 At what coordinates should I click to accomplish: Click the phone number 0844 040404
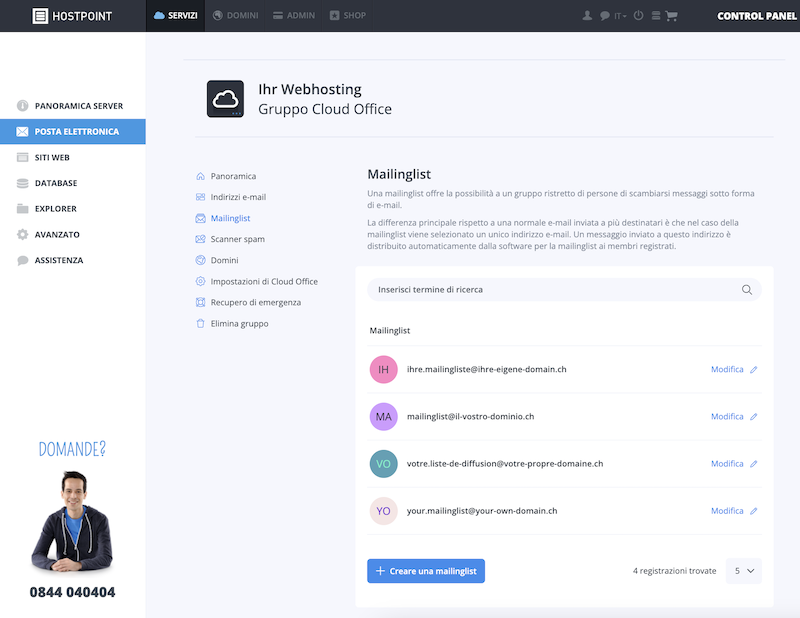point(72,592)
